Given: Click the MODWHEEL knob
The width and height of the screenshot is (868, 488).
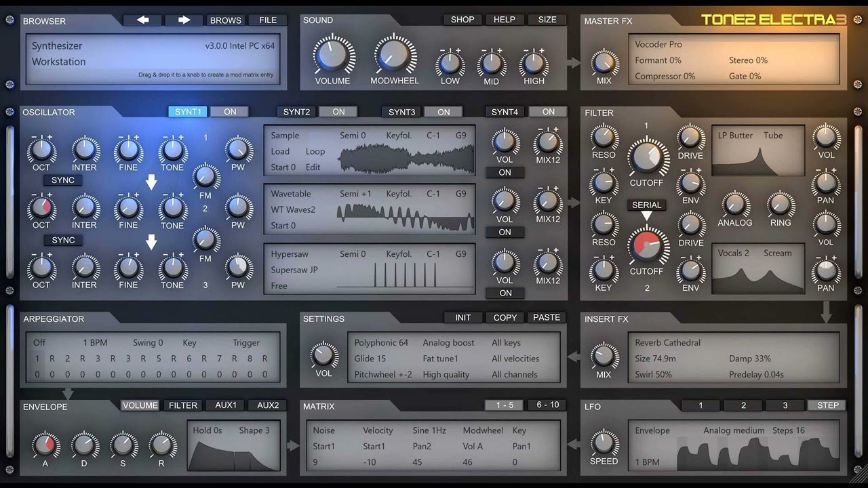Looking at the screenshot, I should click(394, 54).
